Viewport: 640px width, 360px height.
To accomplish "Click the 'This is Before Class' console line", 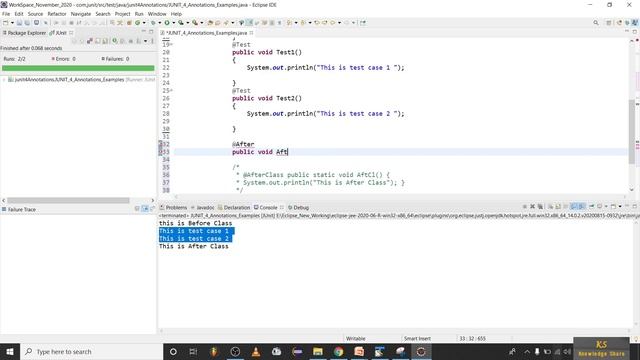I will tap(195, 223).
